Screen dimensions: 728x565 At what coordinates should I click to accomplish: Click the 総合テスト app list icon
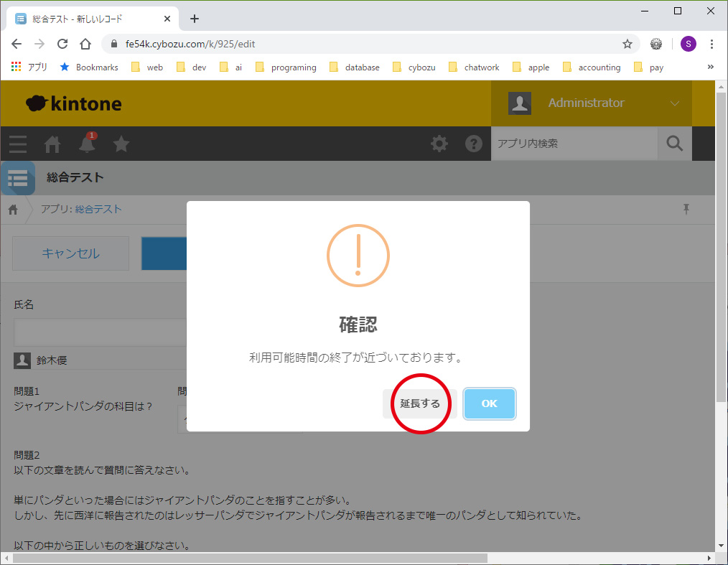click(18, 178)
